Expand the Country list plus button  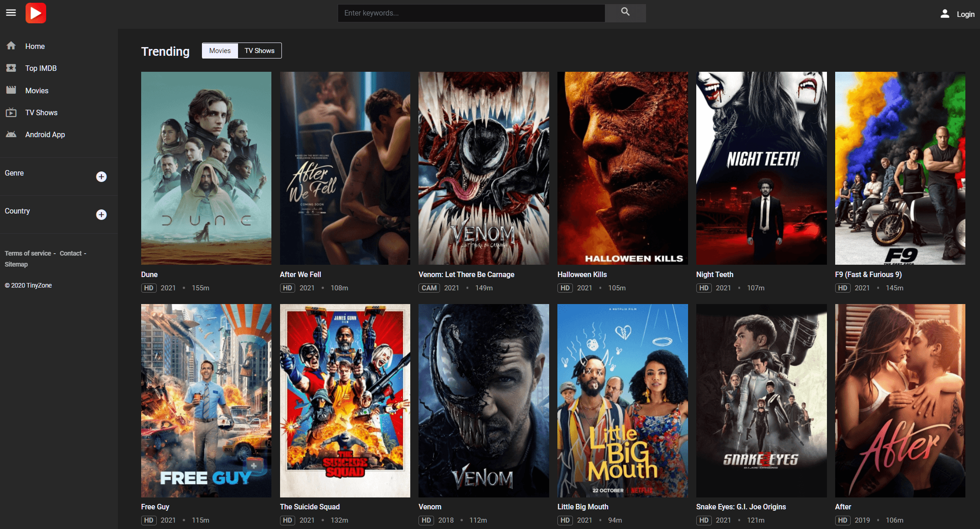point(101,215)
